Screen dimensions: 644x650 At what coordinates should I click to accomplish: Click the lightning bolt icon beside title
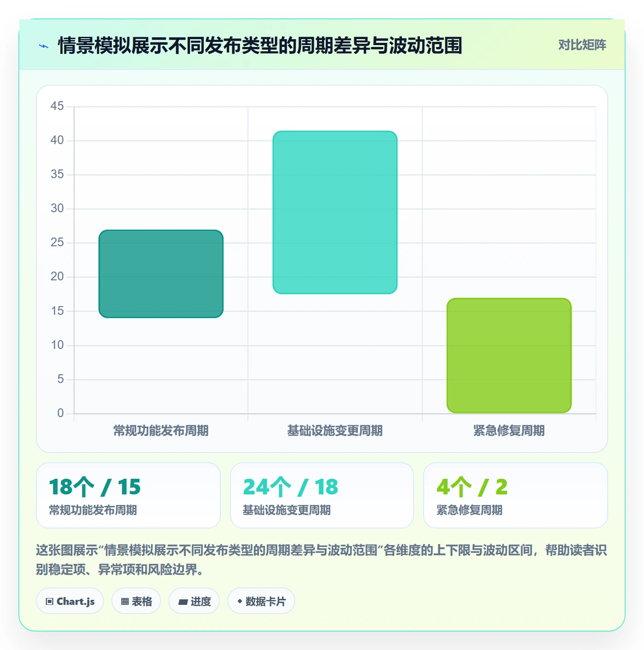44,46
